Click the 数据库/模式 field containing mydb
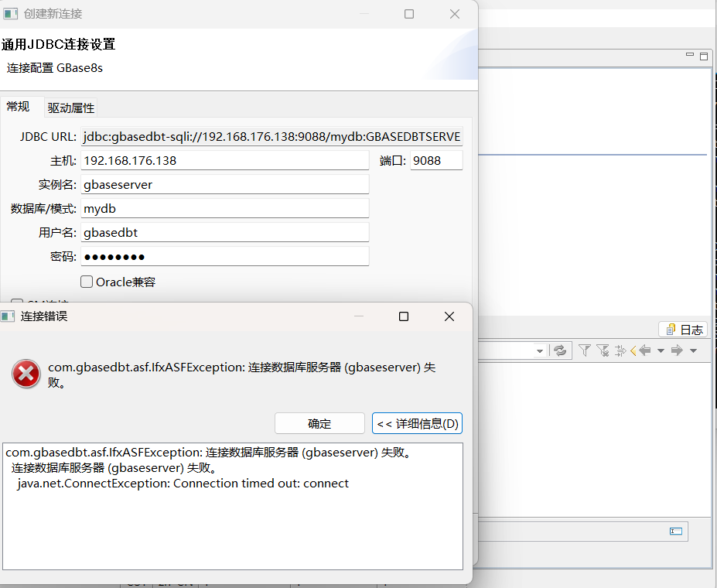Screen dimensions: 717x588 pos(225,208)
